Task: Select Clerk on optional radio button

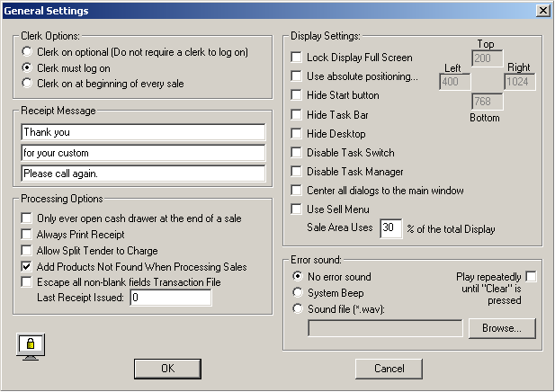Action: [29, 52]
